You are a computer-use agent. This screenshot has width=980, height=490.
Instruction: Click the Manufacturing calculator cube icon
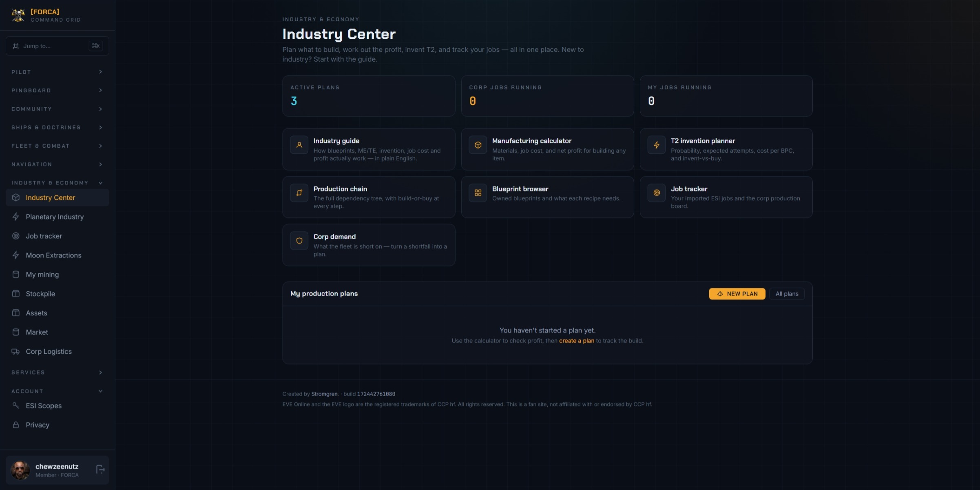point(478,145)
